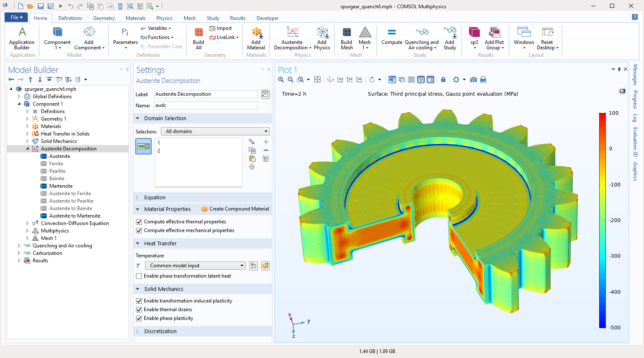Uncheck Enable phase plasticity
Screen dimensions: 644x358
(139, 317)
